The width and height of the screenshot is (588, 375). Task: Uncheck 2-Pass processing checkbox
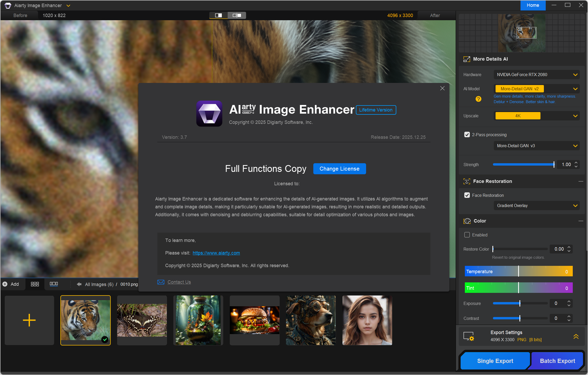click(467, 135)
